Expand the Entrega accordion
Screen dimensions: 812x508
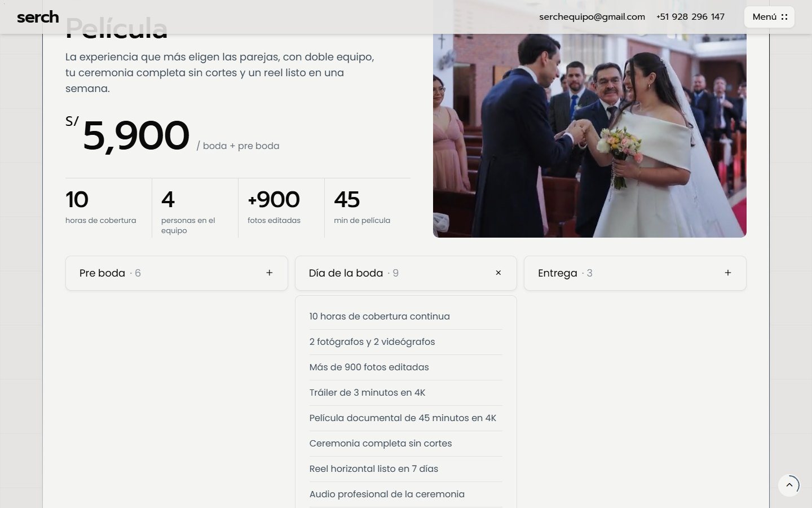click(635, 273)
